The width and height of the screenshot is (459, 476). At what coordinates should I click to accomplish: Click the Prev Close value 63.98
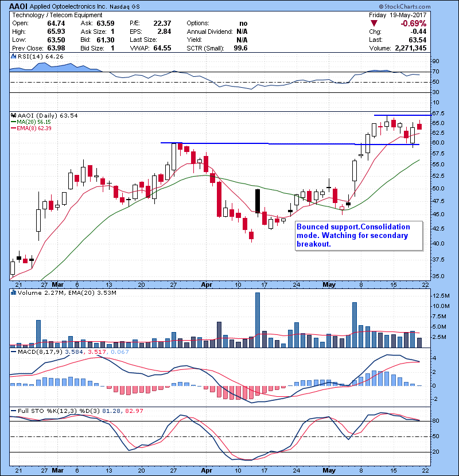(56, 48)
